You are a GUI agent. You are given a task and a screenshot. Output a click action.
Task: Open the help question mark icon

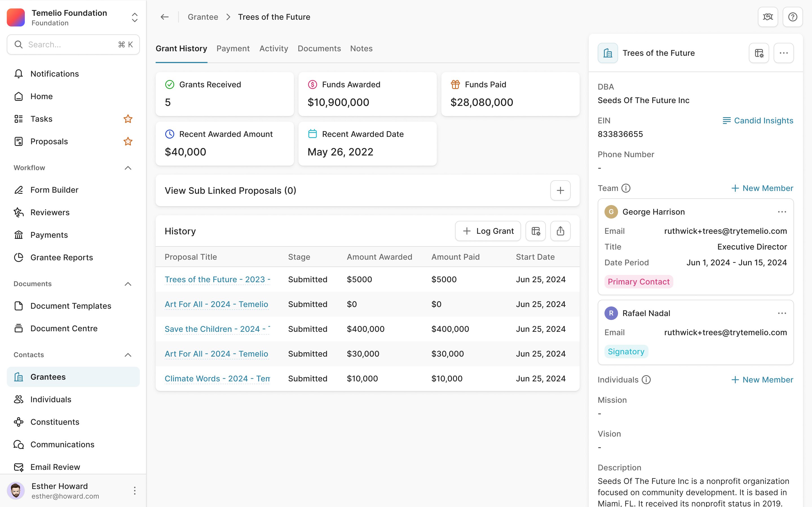(793, 17)
